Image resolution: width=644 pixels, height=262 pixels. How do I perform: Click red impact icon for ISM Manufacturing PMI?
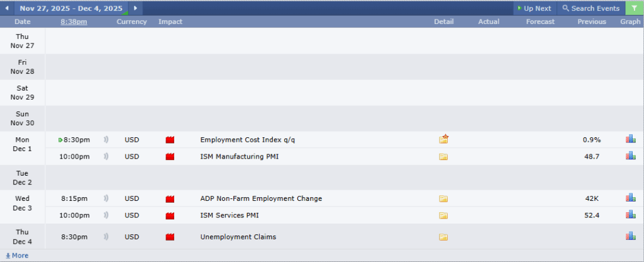pyautogui.click(x=170, y=156)
